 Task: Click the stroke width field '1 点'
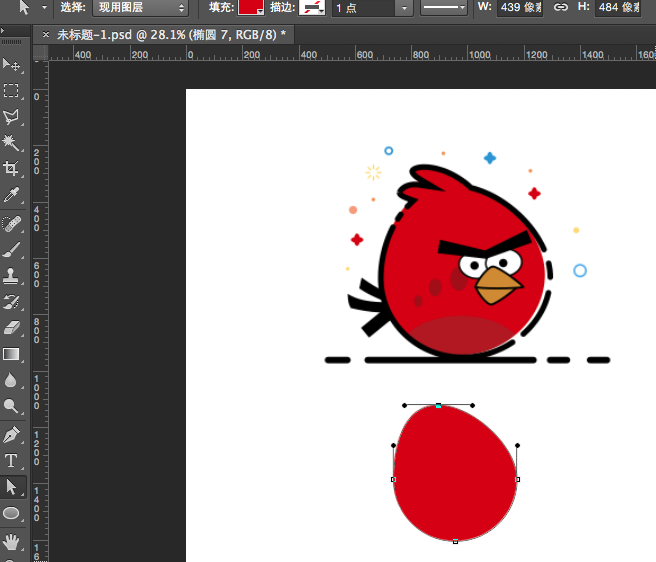click(x=363, y=8)
